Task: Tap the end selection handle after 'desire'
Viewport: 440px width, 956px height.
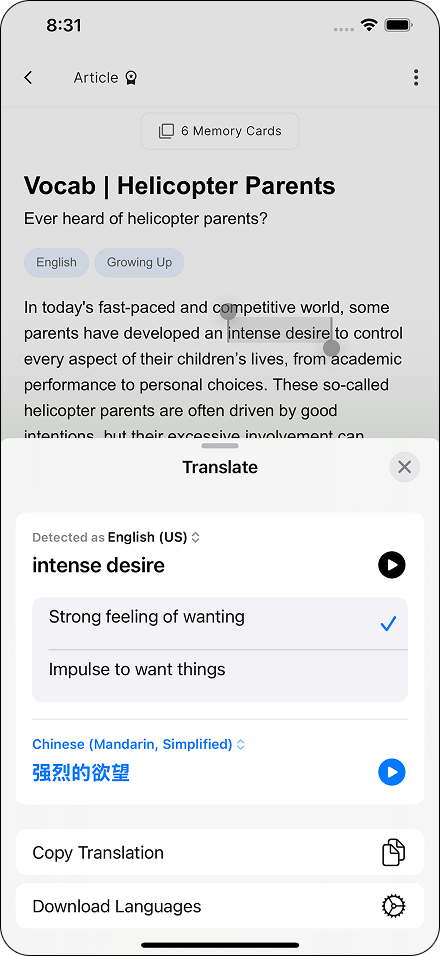Action: click(x=332, y=348)
